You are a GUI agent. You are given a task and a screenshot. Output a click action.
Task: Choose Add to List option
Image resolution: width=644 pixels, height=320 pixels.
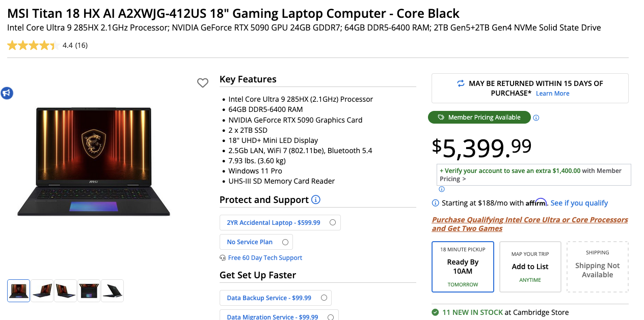pos(530,267)
